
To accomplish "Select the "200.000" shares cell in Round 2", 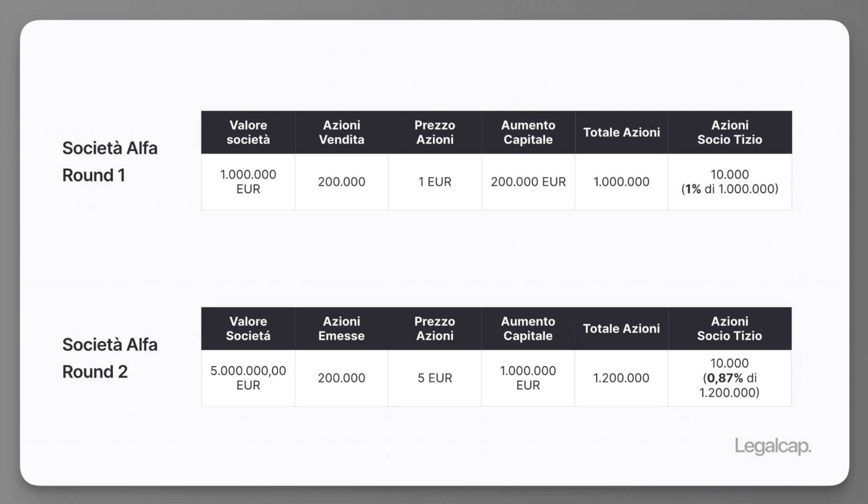I will tap(341, 378).
